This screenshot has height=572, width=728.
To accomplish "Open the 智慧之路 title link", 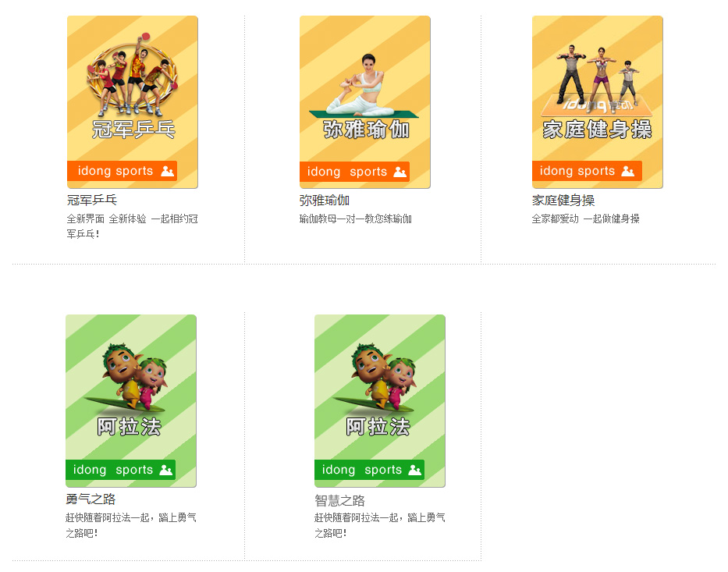I will coord(339,500).
